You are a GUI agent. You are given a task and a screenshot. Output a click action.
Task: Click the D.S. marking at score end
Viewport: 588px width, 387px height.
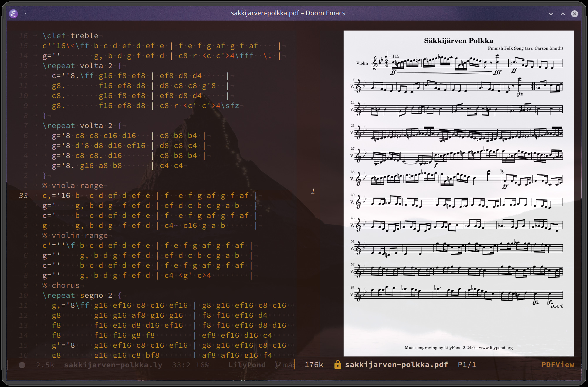point(557,306)
